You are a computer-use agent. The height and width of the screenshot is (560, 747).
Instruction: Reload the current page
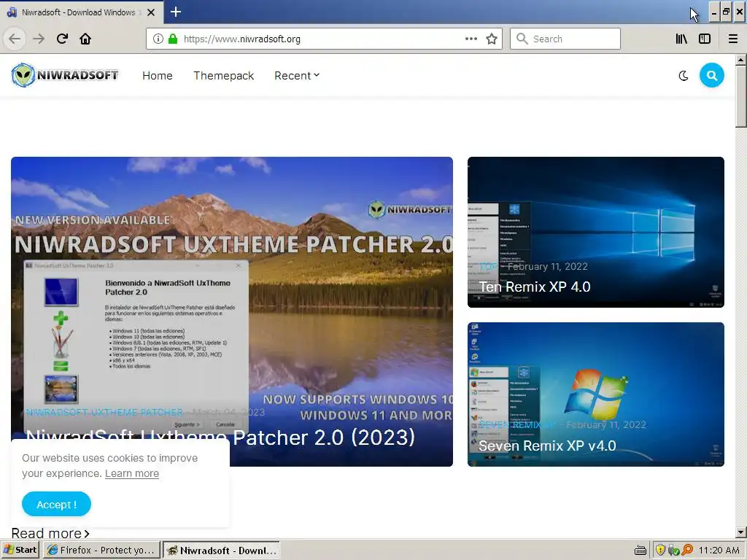(62, 39)
